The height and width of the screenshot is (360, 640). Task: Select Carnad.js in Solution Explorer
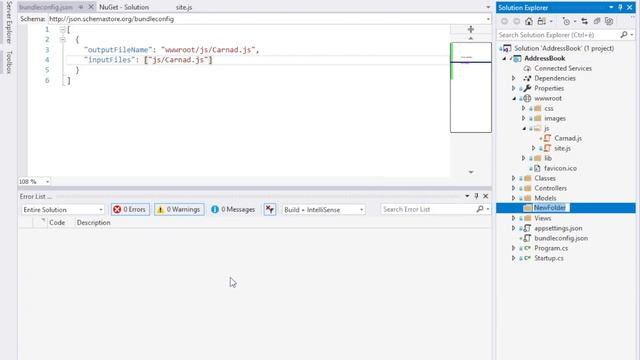(x=568, y=138)
